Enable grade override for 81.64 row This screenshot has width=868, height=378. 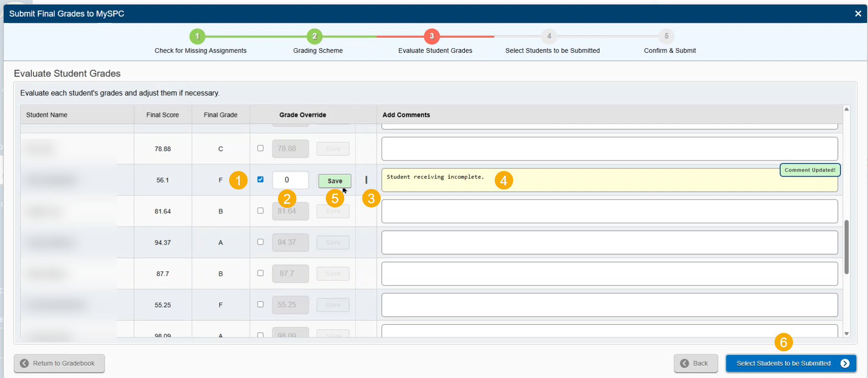pyautogui.click(x=260, y=211)
